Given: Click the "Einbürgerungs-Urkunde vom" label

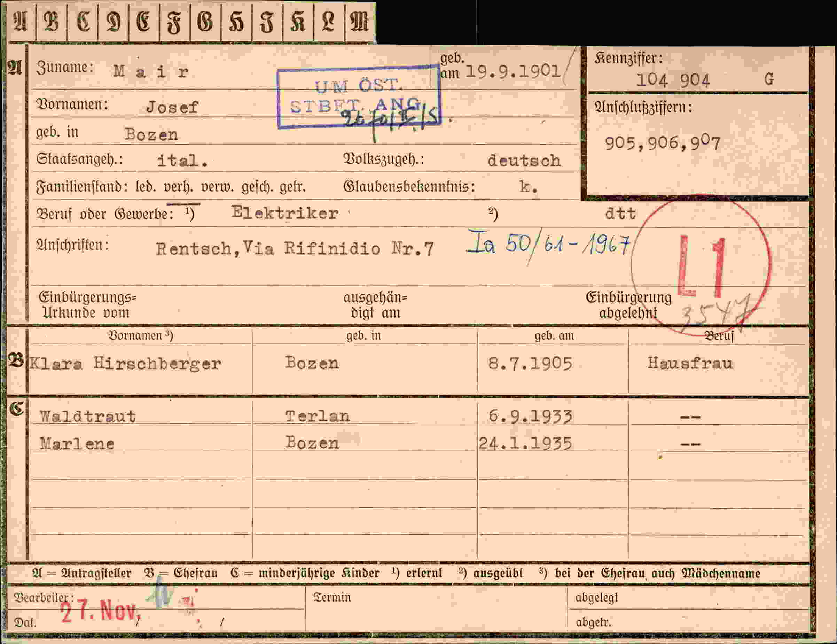Looking at the screenshot, I should [87, 305].
